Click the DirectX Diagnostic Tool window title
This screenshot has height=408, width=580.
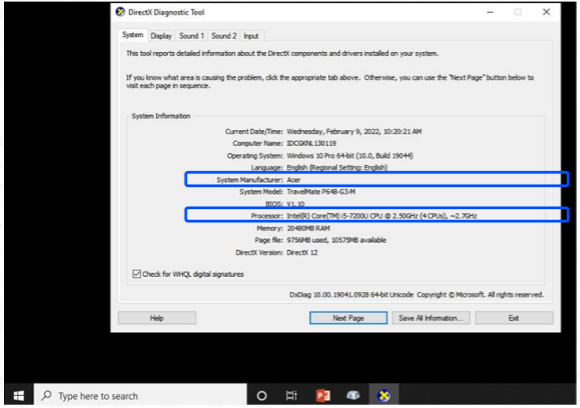166,12
